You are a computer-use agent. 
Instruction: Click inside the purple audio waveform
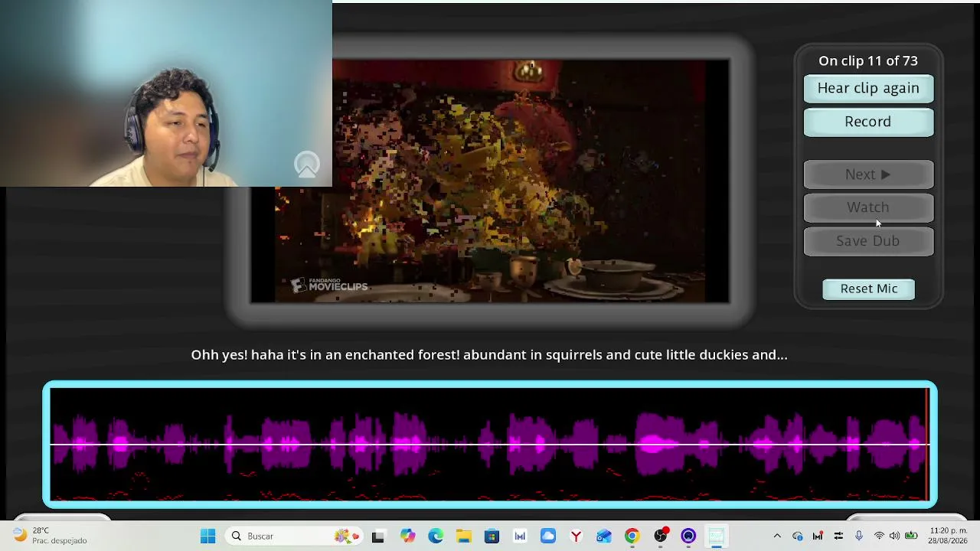coord(490,444)
